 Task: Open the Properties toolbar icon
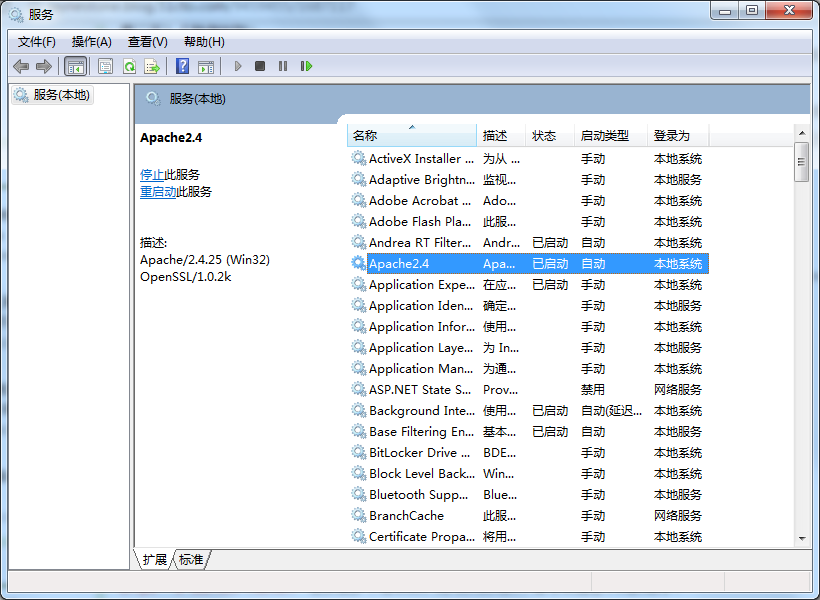tap(106, 66)
